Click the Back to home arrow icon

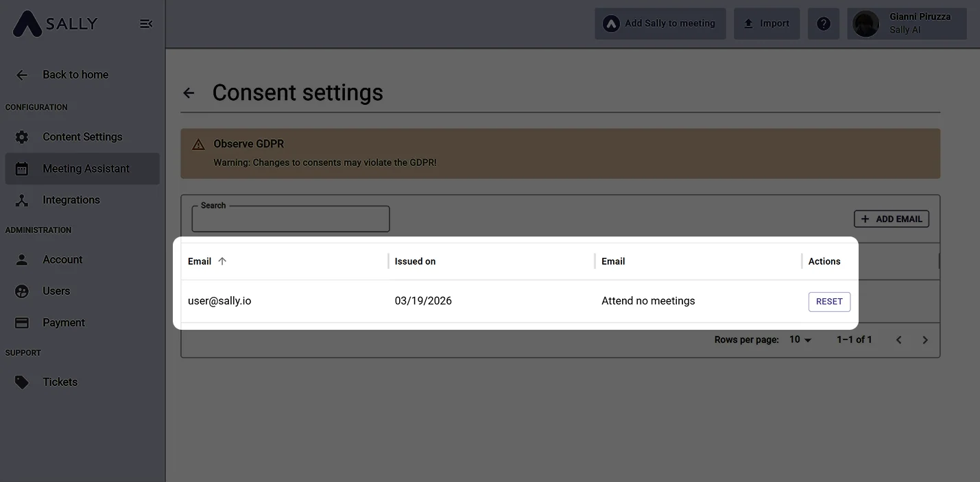pos(22,75)
